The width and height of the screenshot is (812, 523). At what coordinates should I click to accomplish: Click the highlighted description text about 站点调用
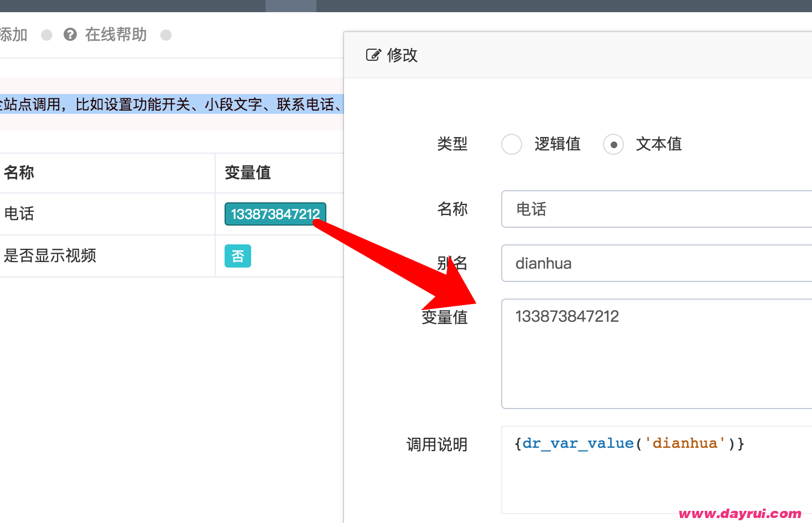point(171,104)
